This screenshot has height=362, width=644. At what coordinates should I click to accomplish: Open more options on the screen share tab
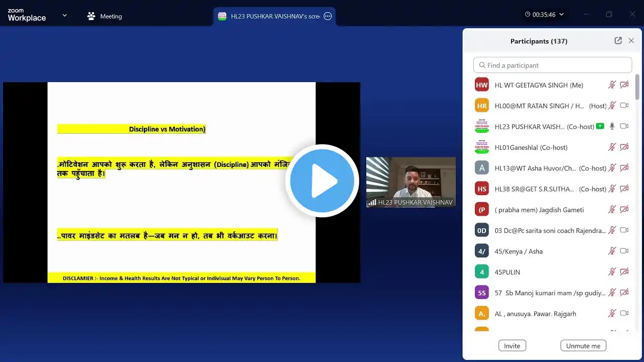tap(328, 16)
